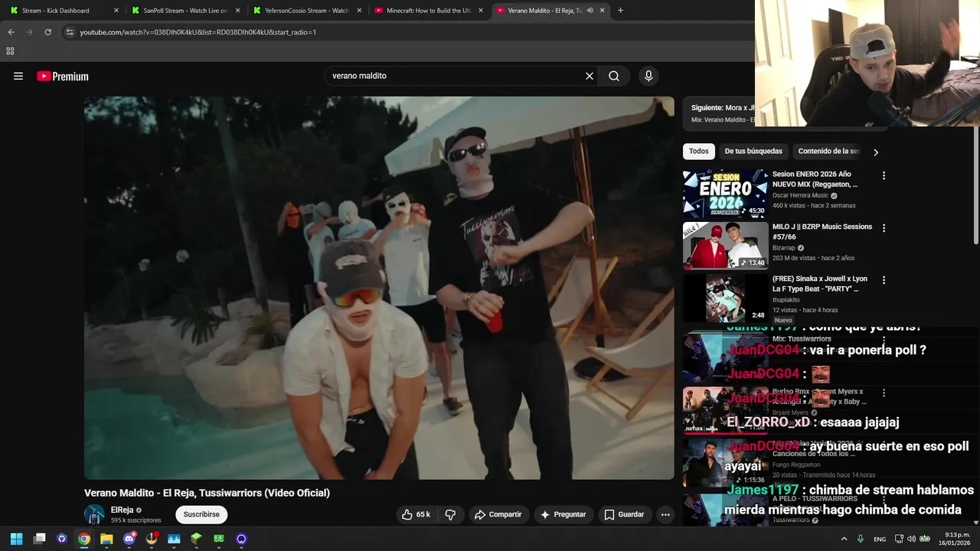Screen dimensions: 980x551
Task: Close the SanPoll Stream tab
Action: point(237,11)
